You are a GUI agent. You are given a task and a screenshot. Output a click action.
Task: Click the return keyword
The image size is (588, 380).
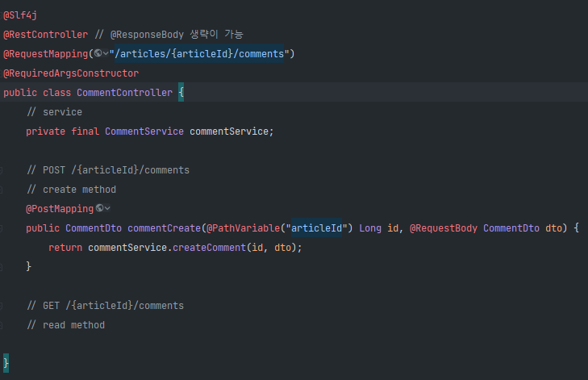pos(65,248)
